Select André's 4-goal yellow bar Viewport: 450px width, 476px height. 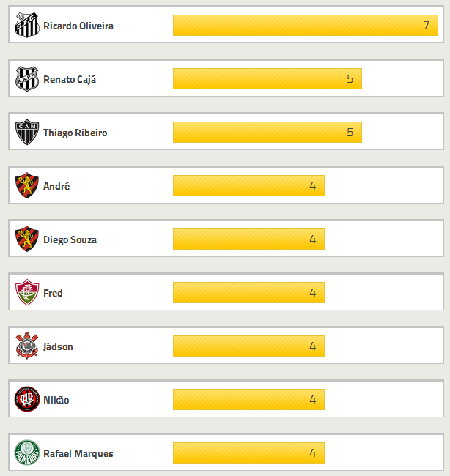pos(248,186)
